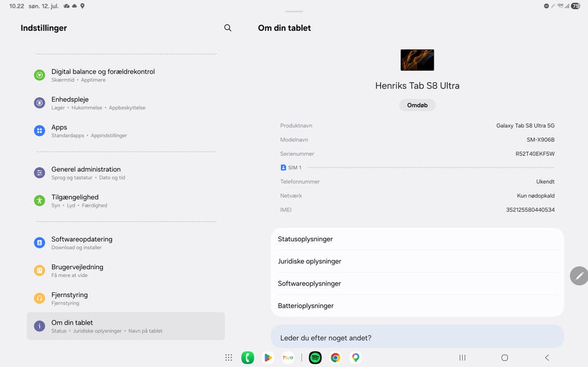Tap the floating S Pen pencil icon
The width and height of the screenshot is (588, 367).
[x=579, y=276]
